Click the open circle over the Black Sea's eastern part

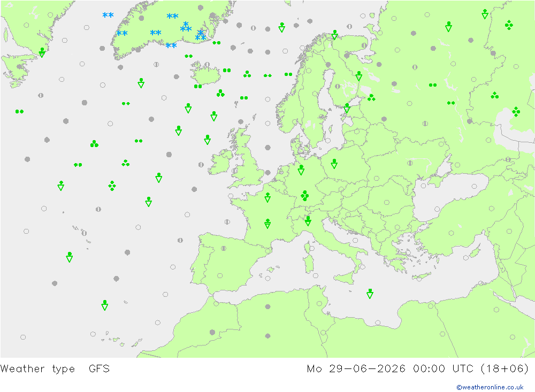474,186
